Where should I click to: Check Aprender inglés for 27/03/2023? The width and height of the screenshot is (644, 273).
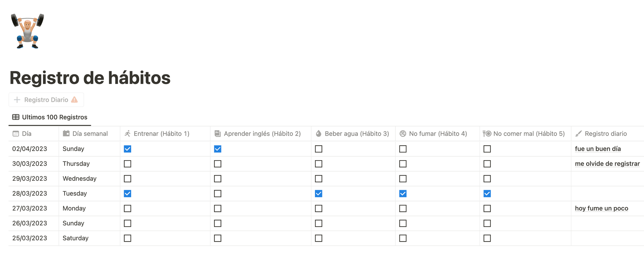click(218, 209)
